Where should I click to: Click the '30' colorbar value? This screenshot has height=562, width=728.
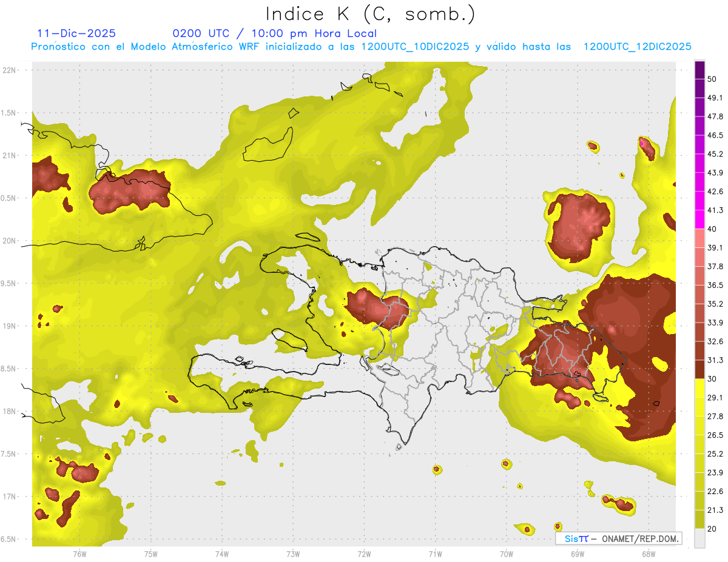click(x=712, y=379)
